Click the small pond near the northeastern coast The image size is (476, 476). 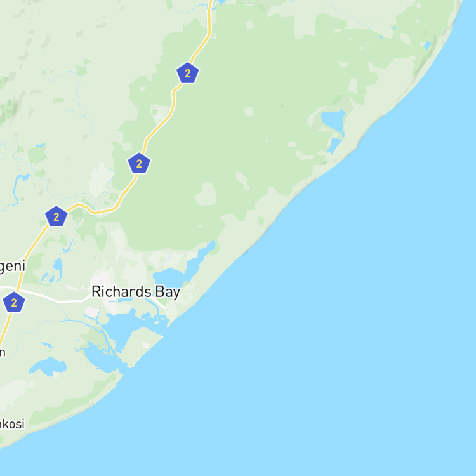point(428,46)
